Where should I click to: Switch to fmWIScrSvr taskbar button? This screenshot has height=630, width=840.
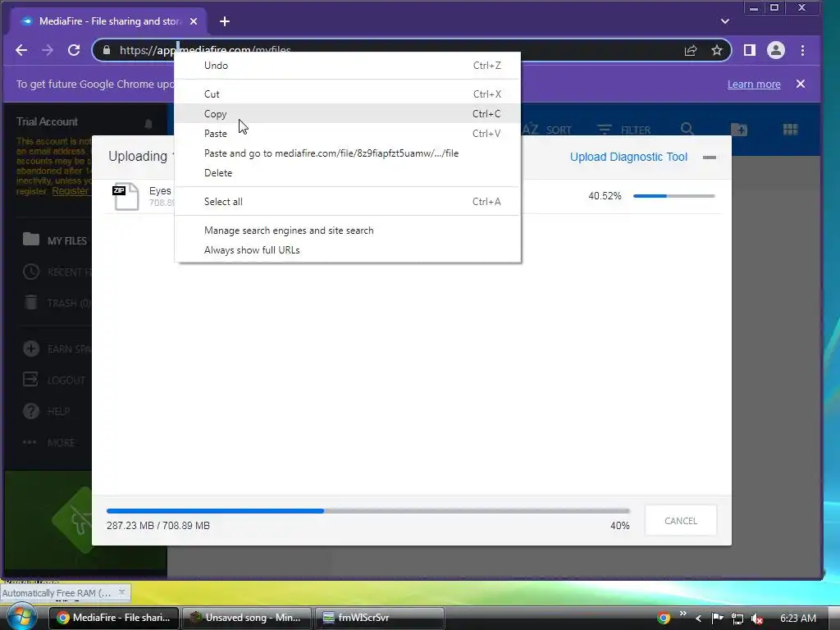379,618
